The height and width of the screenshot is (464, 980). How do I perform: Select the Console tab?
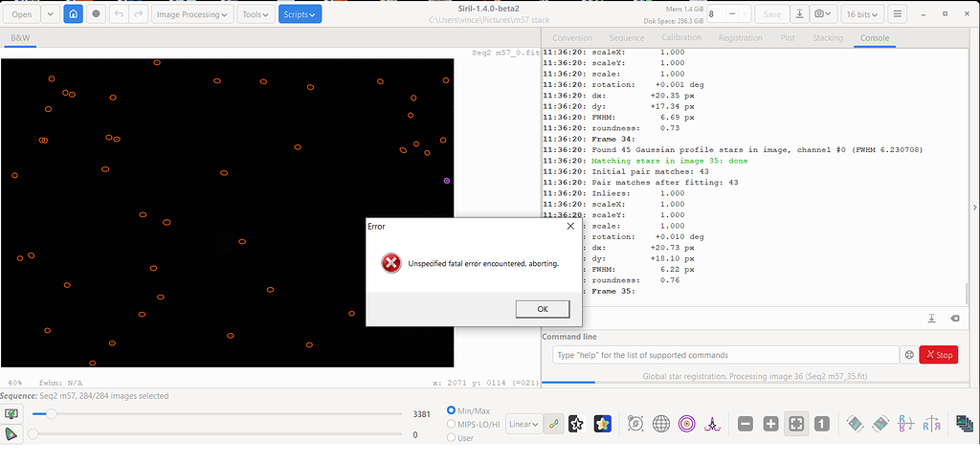point(875,38)
